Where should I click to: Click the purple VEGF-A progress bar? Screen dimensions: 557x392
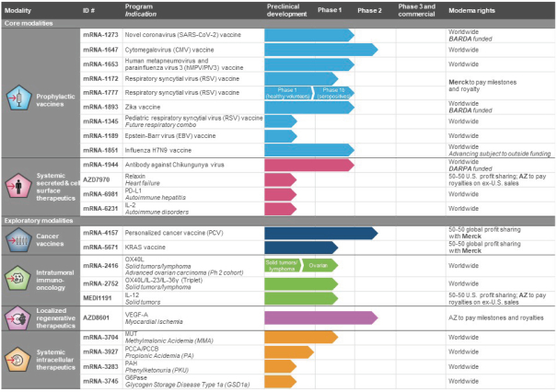click(319, 317)
